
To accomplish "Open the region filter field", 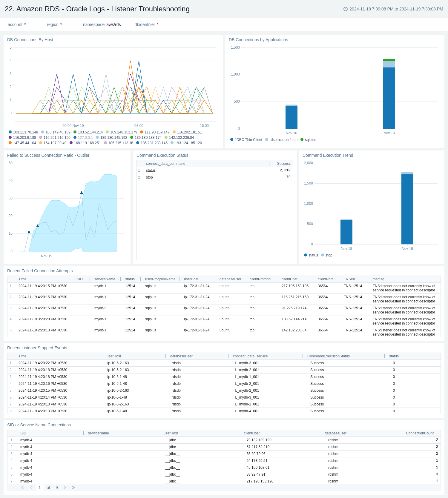I will tap(67, 25).
